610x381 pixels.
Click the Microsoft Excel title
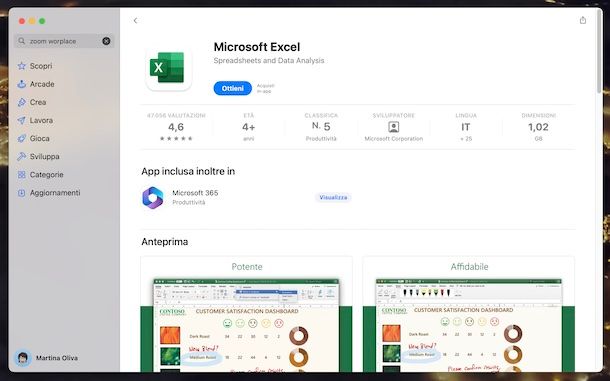click(257, 47)
